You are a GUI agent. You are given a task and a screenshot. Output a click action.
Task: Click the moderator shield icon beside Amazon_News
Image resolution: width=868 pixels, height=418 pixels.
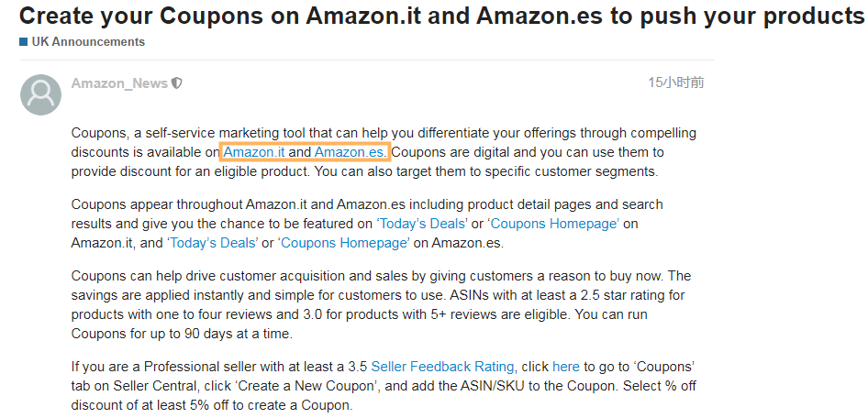point(177,83)
